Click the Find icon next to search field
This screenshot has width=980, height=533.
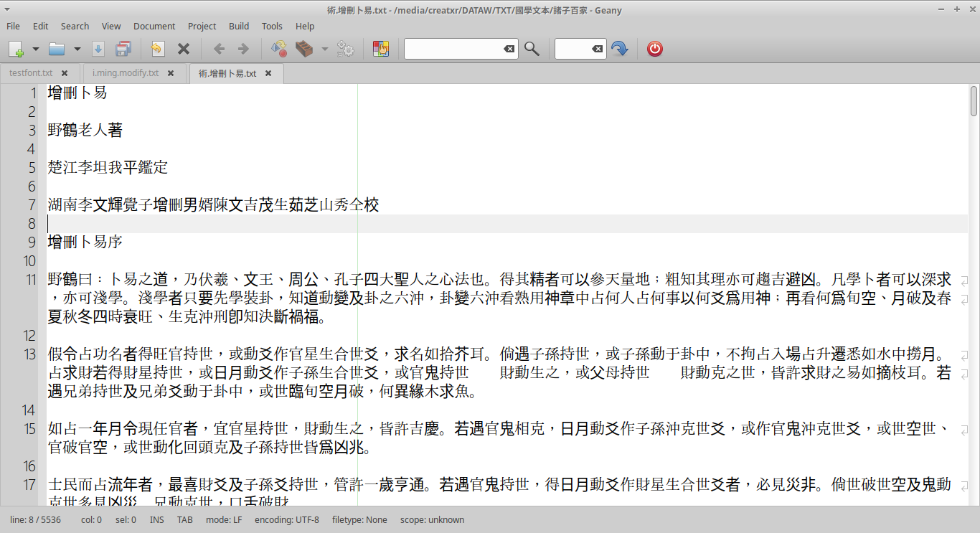(531, 49)
